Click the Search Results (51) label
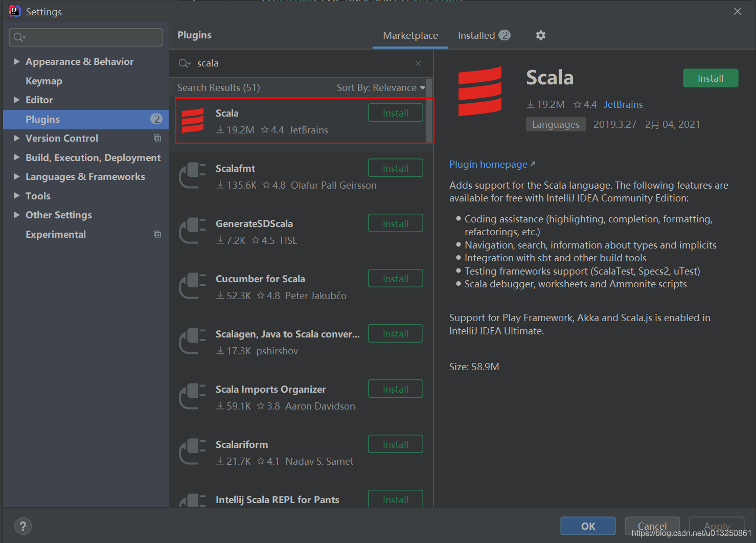The height and width of the screenshot is (543, 756). coord(219,87)
